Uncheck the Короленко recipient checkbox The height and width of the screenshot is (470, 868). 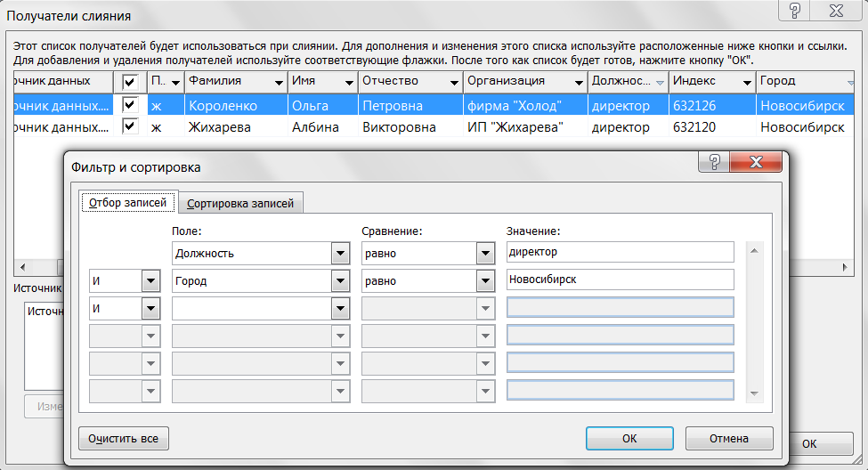[130, 105]
